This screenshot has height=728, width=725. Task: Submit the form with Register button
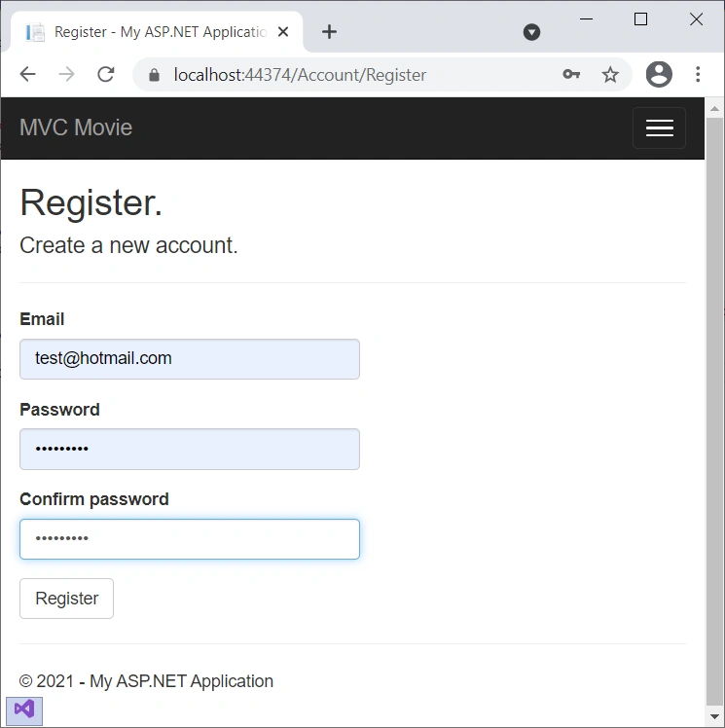point(66,599)
